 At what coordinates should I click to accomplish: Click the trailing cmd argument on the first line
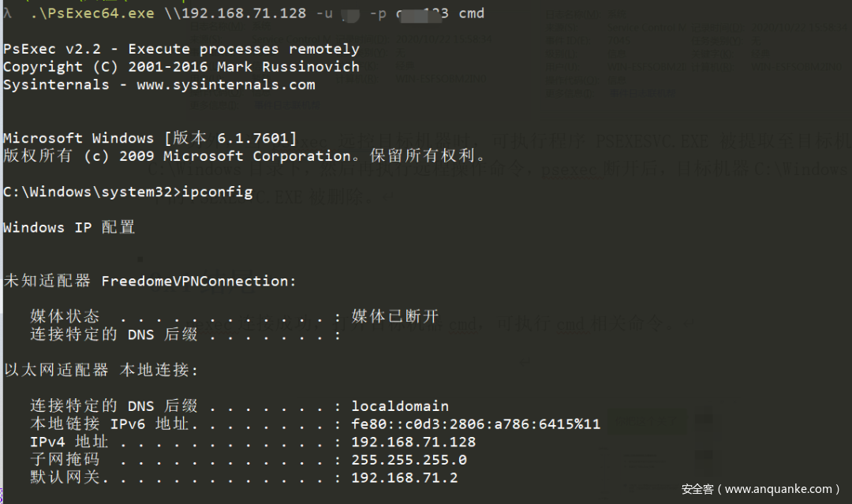471,13
